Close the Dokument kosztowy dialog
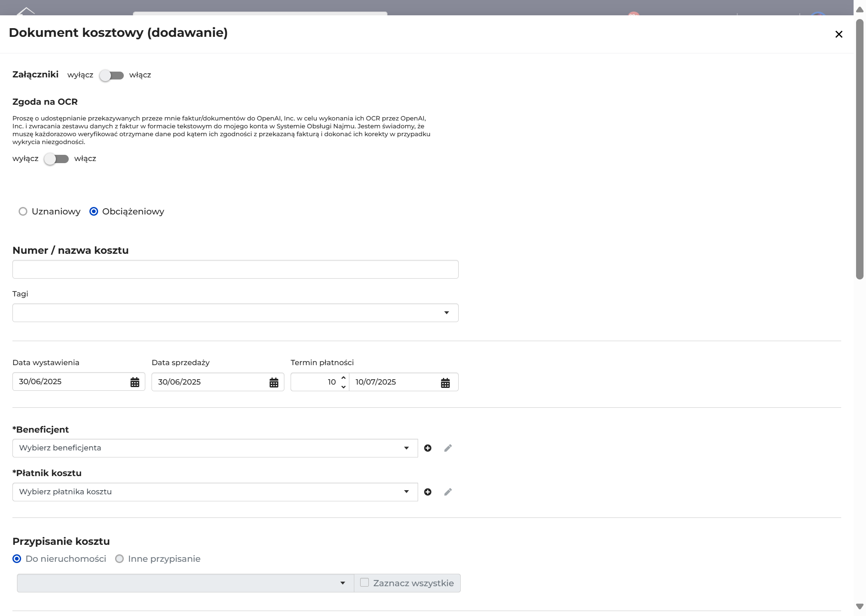This screenshot has width=866, height=616. coord(839,34)
